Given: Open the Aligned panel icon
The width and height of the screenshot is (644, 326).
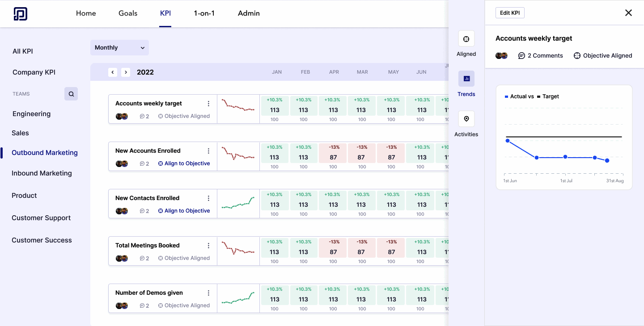Looking at the screenshot, I should (x=466, y=38).
